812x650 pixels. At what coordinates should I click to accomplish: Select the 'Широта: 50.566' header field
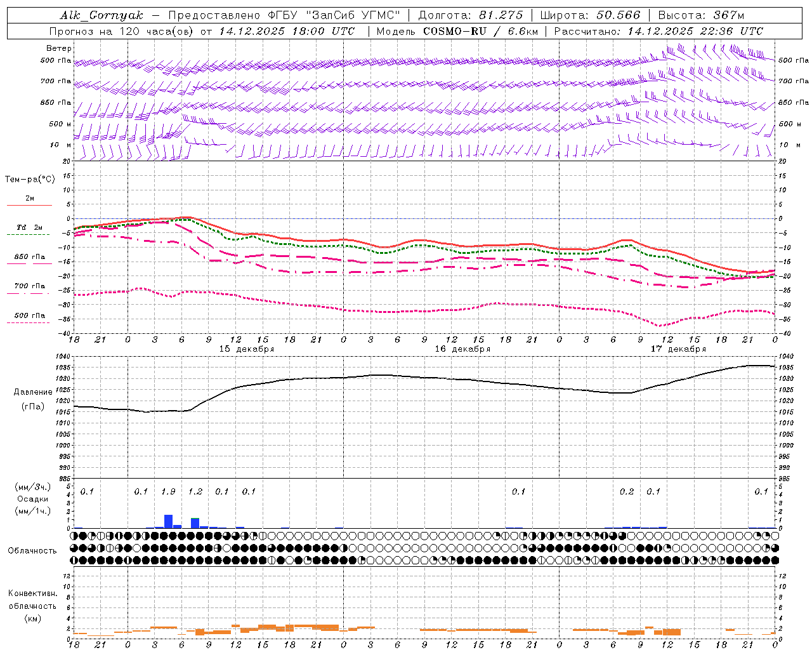[x=590, y=15]
